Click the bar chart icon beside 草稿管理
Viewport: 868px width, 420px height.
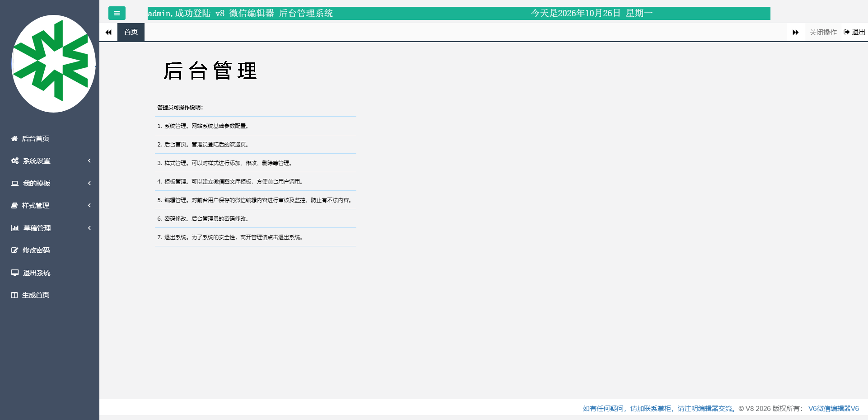15,228
